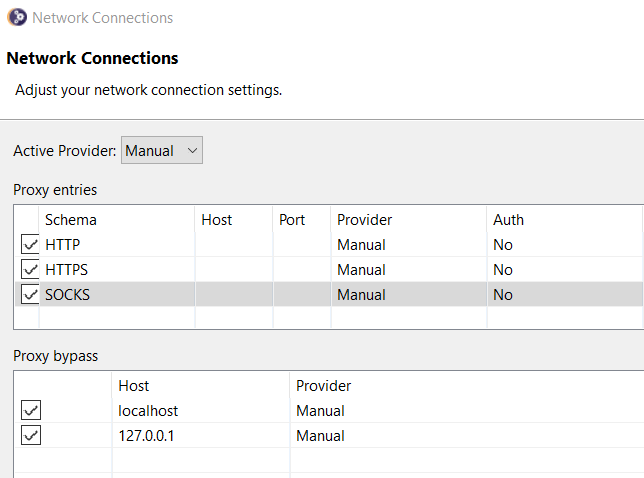644x478 pixels.
Task: Disable the SOCKS proxy entry checkbox
Action: tap(30, 294)
